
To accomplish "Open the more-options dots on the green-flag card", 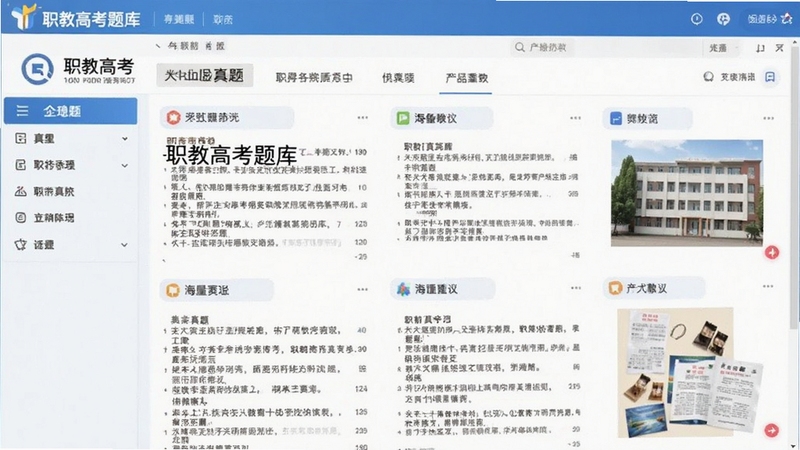I will tap(575, 118).
